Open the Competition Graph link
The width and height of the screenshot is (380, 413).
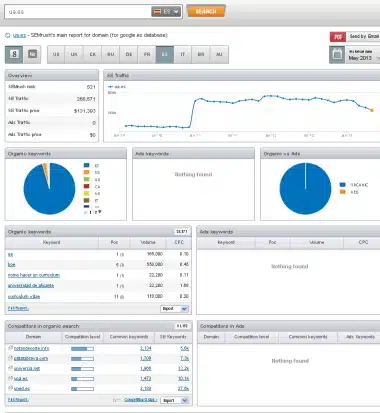pyautogui.click(x=140, y=400)
